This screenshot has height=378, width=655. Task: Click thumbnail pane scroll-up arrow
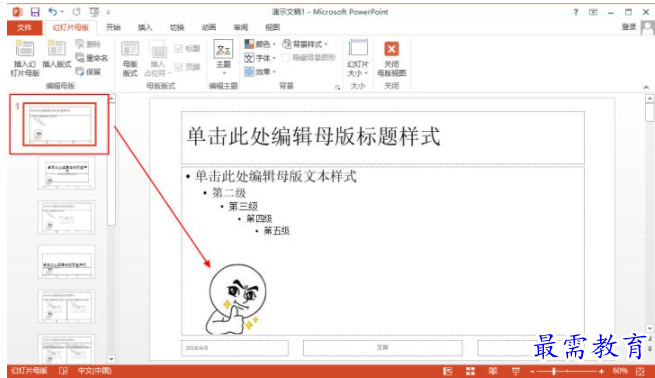coord(111,99)
